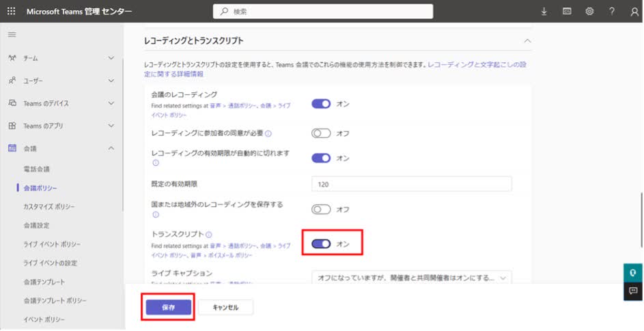Open the help question mark icon
Viewport: 644px width, 331px height.
point(612,12)
